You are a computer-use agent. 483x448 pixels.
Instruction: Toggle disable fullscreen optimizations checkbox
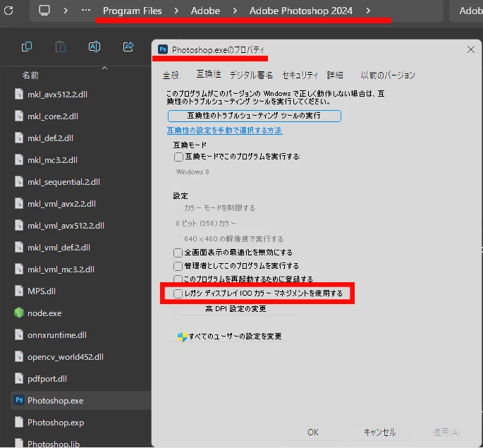click(178, 253)
